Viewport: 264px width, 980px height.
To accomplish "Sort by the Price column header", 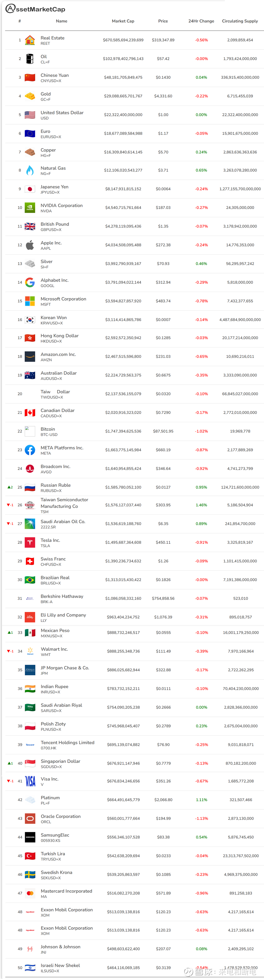I will click(x=163, y=21).
